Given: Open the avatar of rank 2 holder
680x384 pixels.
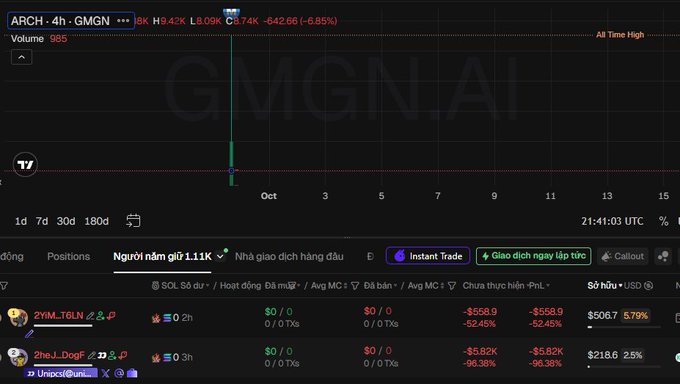Looking at the screenshot, I should tap(19, 357).
